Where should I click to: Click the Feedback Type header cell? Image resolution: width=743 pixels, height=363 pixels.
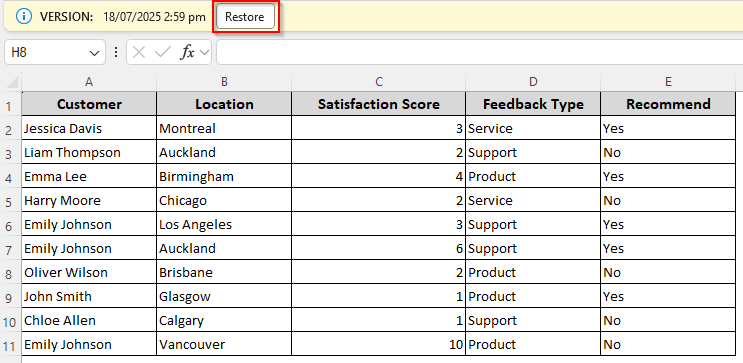click(x=533, y=104)
